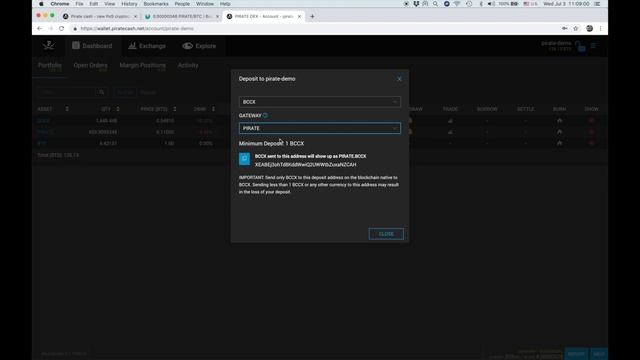Toggle show icon in third asset row
The height and width of the screenshot is (360, 640).
pos(591,143)
